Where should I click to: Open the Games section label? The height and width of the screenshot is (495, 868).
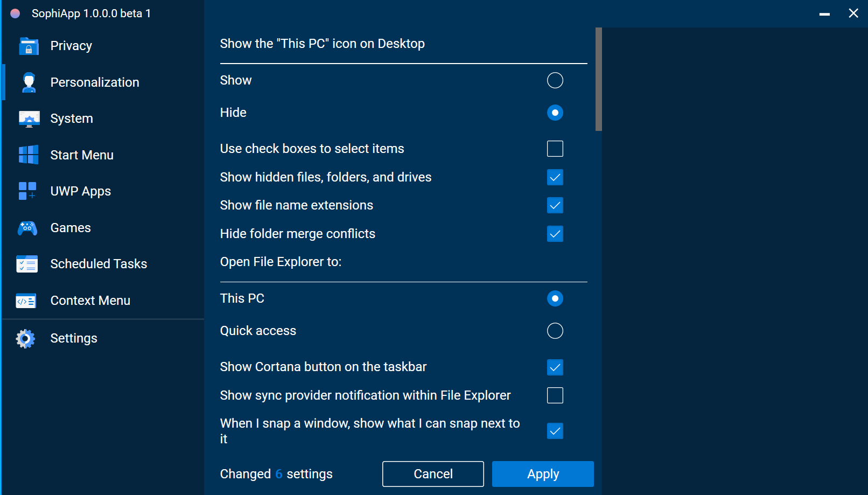tap(71, 228)
